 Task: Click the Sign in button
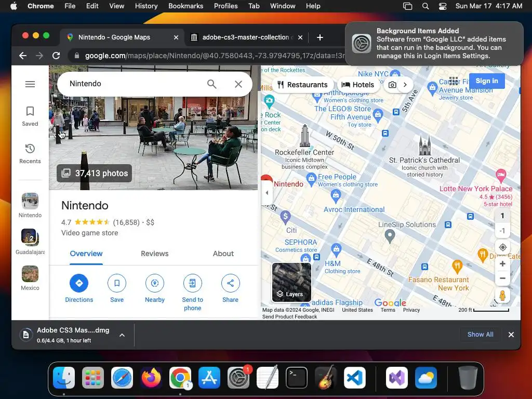coord(486,81)
